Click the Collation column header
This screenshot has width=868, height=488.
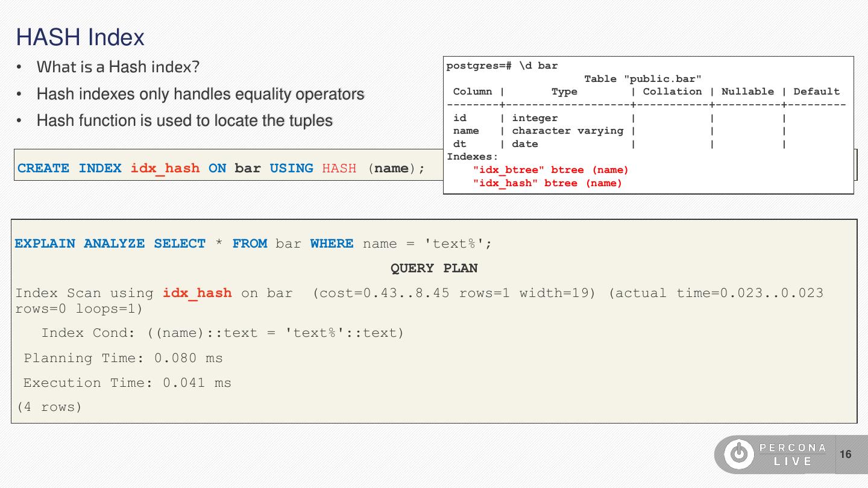pyautogui.click(x=672, y=92)
